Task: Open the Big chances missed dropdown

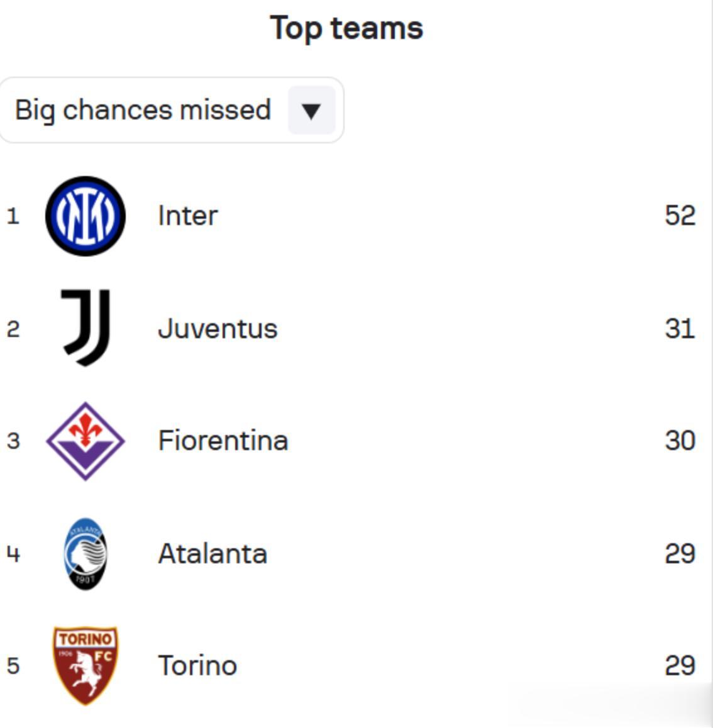Action: tap(143, 110)
